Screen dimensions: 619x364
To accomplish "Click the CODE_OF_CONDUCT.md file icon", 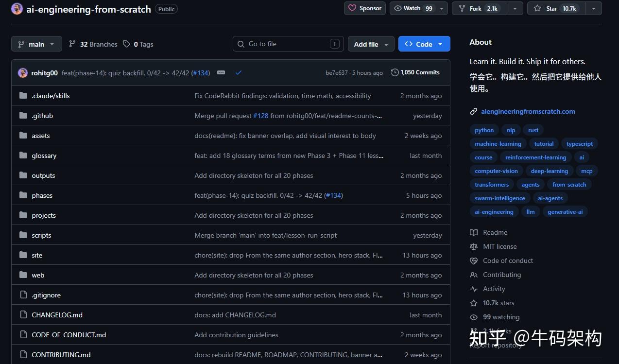I will [x=23, y=335].
